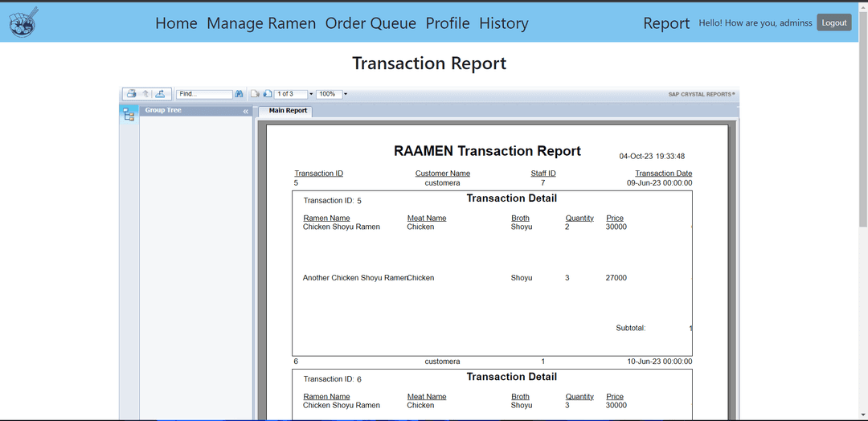The image size is (868, 421).
Task: Click the drill-up arrow icon
Action: click(x=145, y=93)
